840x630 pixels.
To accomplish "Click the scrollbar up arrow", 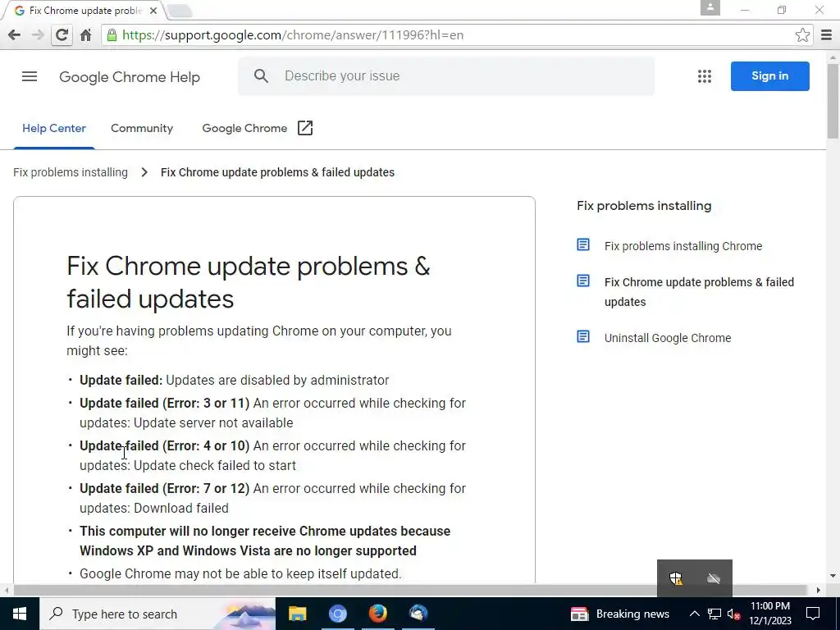I will click(833, 57).
